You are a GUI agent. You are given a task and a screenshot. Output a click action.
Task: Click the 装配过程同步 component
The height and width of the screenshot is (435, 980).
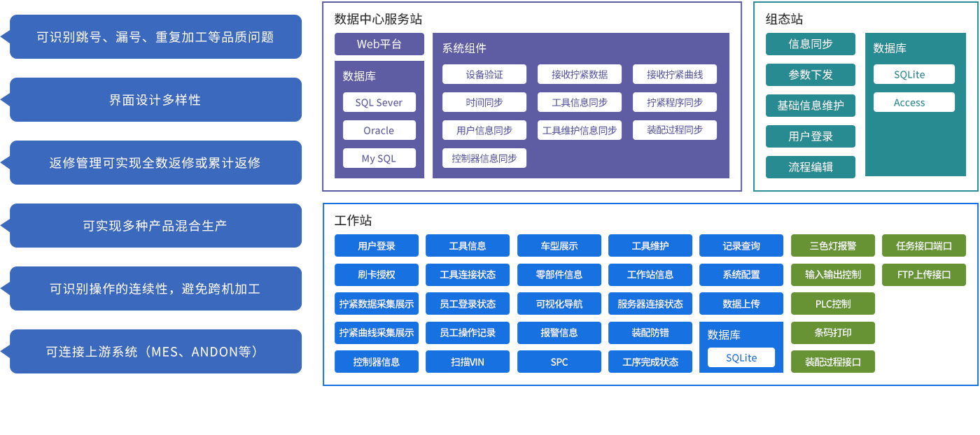point(675,130)
